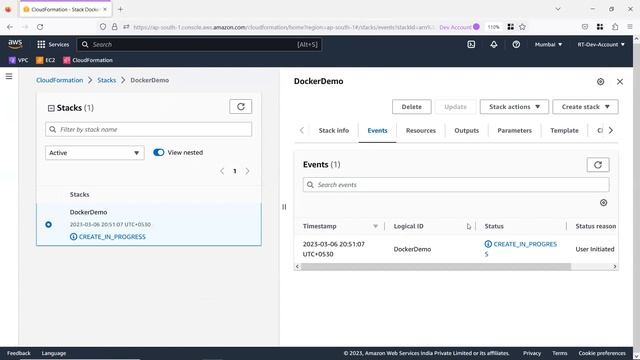Click the Delete stack button
The height and width of the screenshot is (360, 640).
(x=411, y=107)
